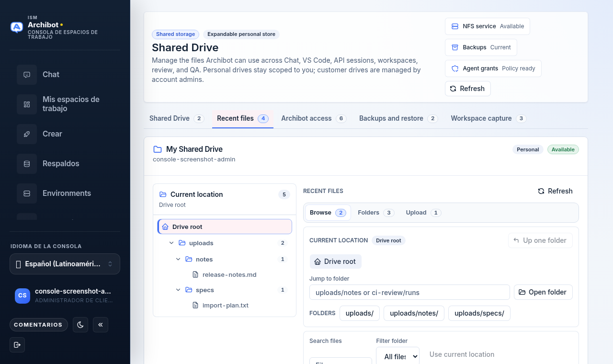613x364 pixels.
Task: Open Chat from the sidebar icon
Action: pos(27,75)
